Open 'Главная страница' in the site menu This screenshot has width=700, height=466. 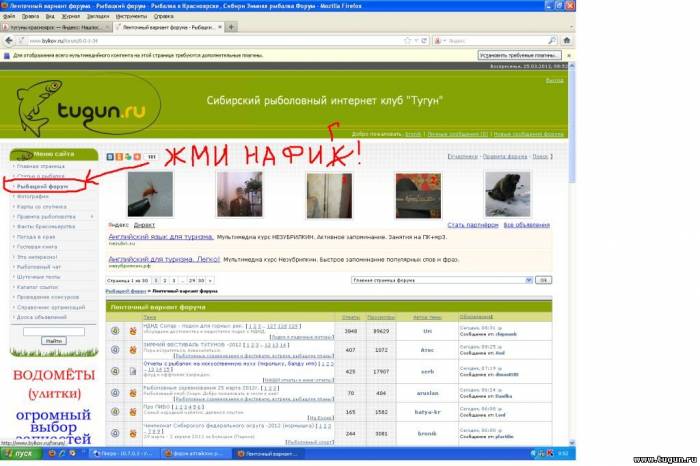click(x=41, y=166)
